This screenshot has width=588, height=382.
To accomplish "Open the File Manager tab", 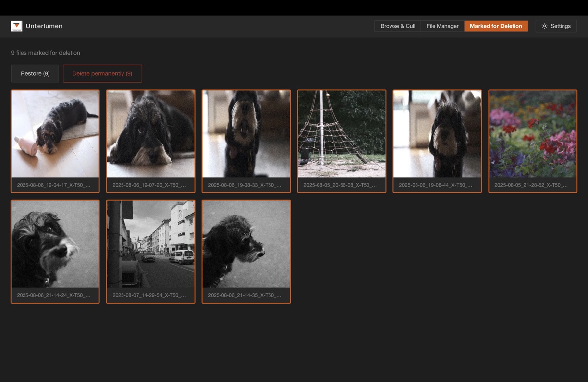I will 442,26.
